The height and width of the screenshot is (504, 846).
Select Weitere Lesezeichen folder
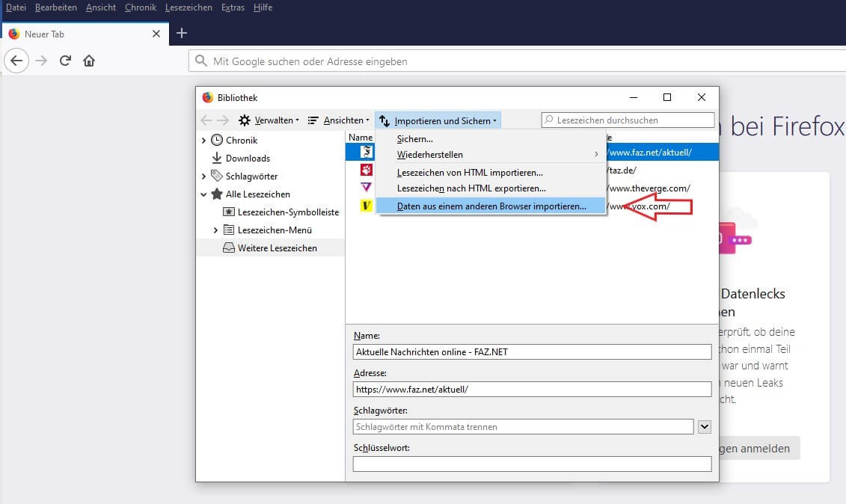[x=277, y=248]
